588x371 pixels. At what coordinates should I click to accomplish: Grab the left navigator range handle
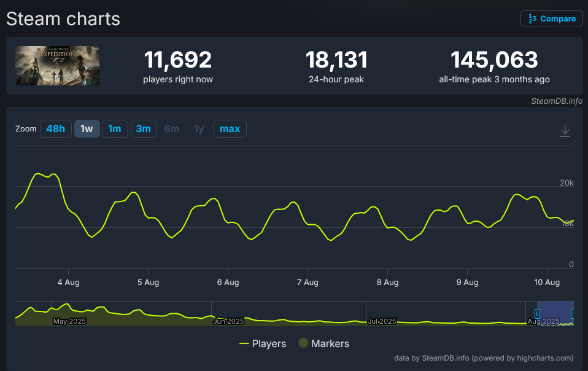tap(537, 313)
